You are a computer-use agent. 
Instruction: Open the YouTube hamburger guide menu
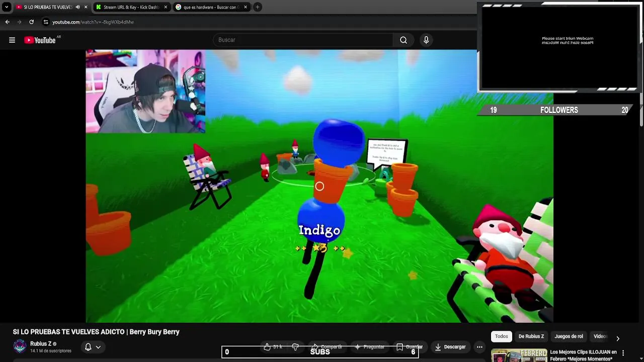click(x=12, y=40)
